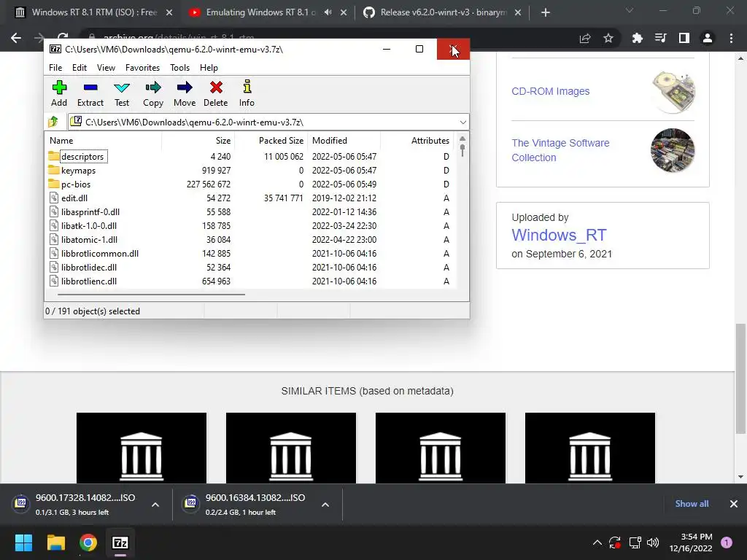Switch to the GitHub Release v6.2.0 tab
Image resolution: width=747 pixels, height=560 pixels.
[x=443, y=12]
